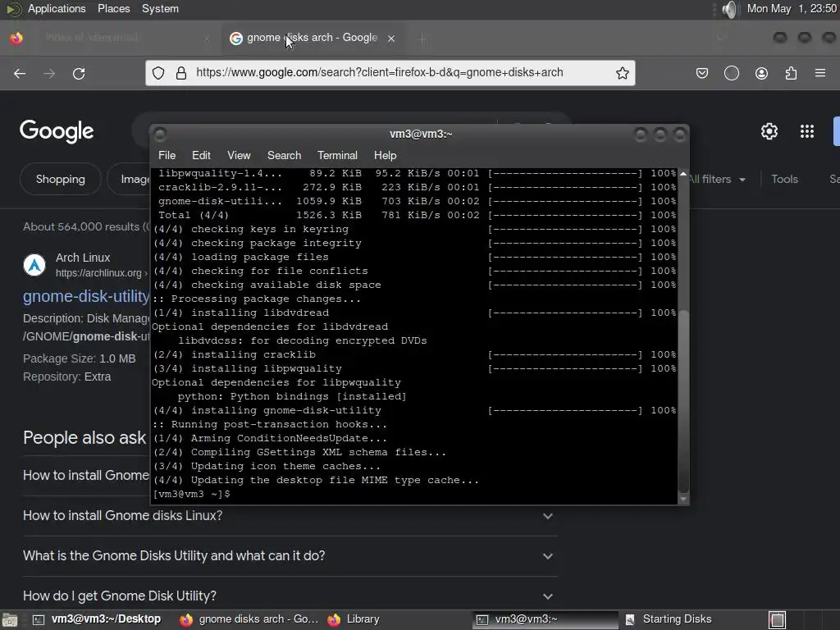840x630 pixels.
Task: Click the 'About 564,000 results' text
Action: pyautogui.click(x=85, y=226)
